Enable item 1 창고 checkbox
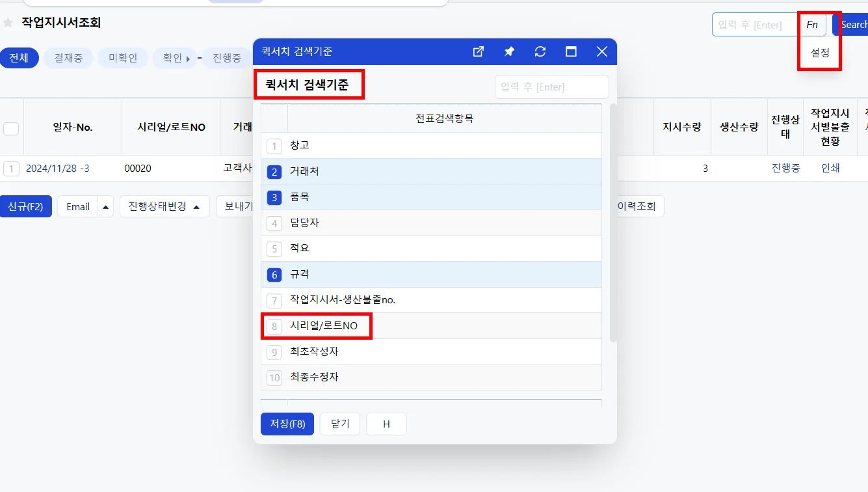Viewport: 868px width, 492px height. point(274,146)
